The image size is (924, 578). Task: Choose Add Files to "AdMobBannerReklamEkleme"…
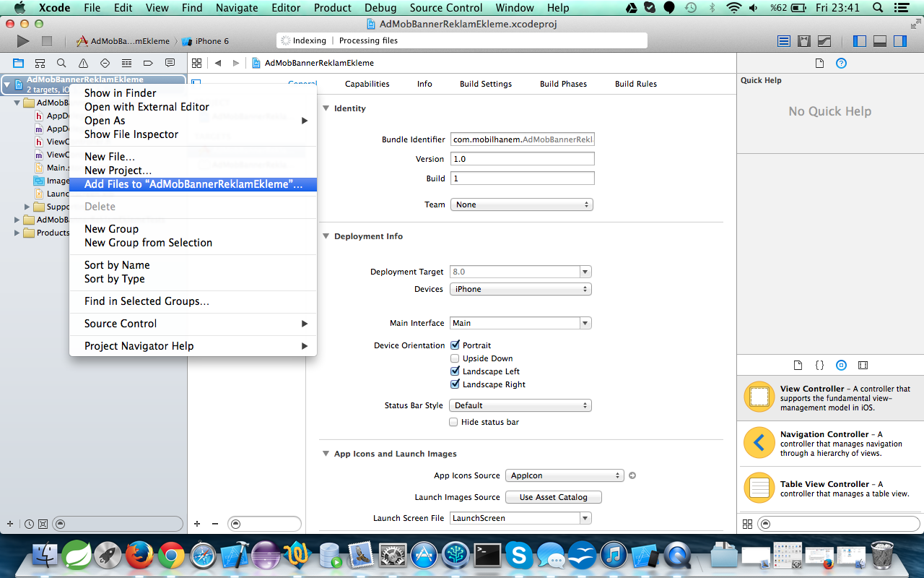[x=193, y=184]
